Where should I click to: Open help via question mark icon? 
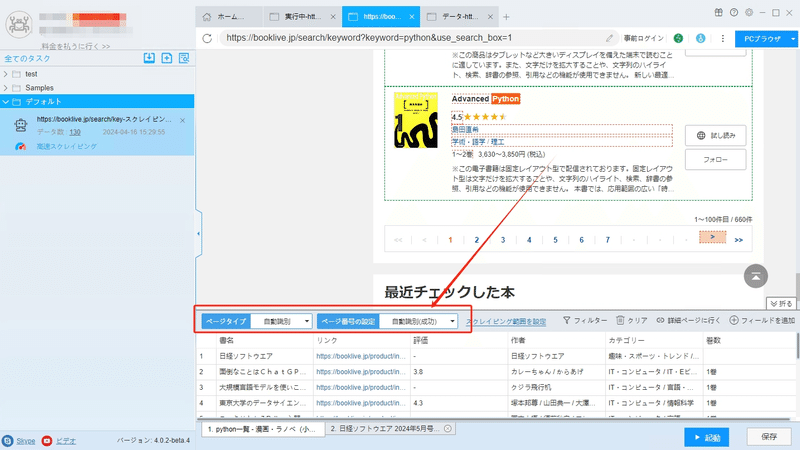click(x=734, y=13)
